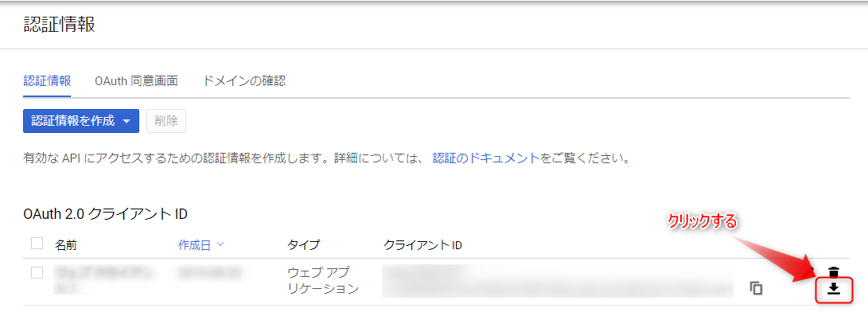Click the クライアント ID column header
The height and width of the screenshot is (320, 868).
tap(422, 245)
